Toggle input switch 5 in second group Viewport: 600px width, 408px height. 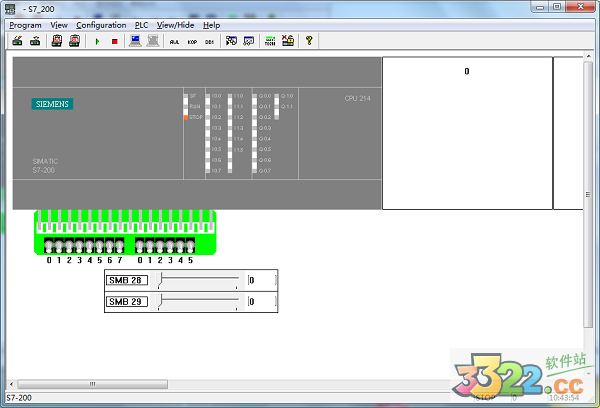pyautogui.click(x=191, y=246)
